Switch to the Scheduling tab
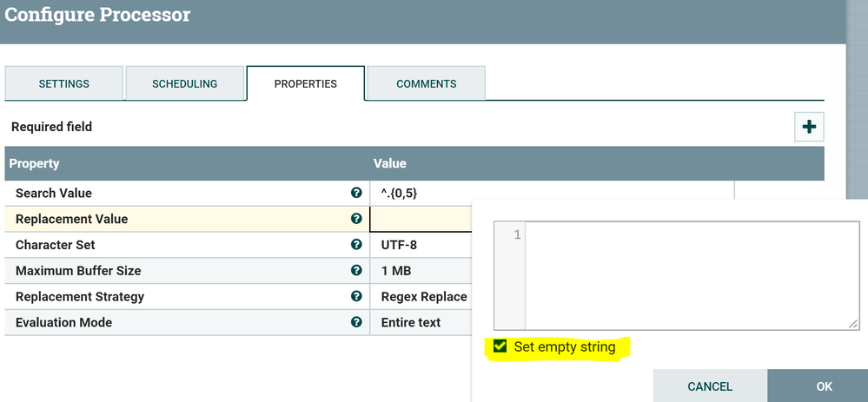The width and height of the screenshot is (868, 402). [184, 84]
